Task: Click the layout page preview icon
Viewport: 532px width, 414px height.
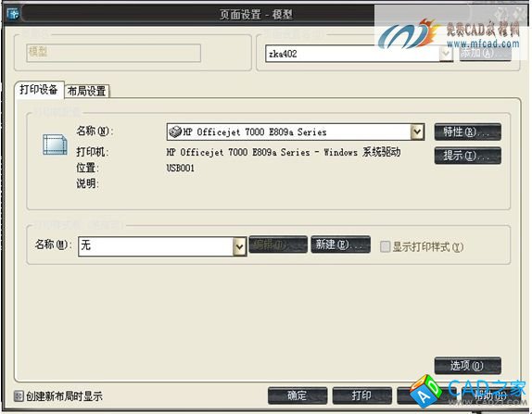Action: pos(55,144)
